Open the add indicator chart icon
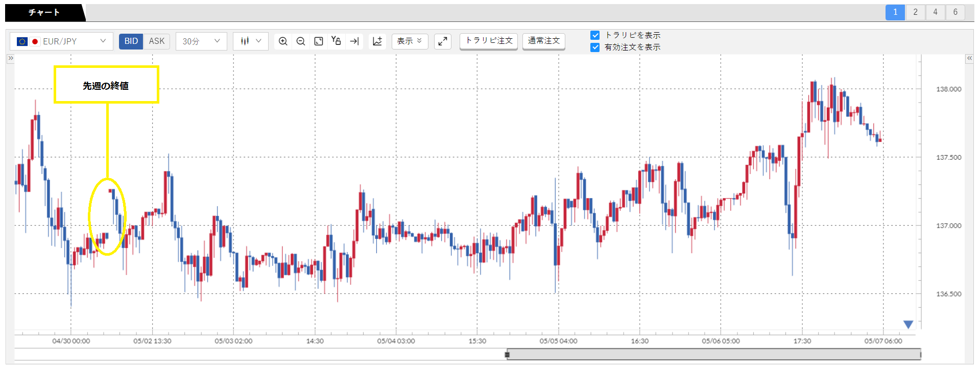Image resolution: width=980 pixels, height=369 pixels. tap(377, 41)
